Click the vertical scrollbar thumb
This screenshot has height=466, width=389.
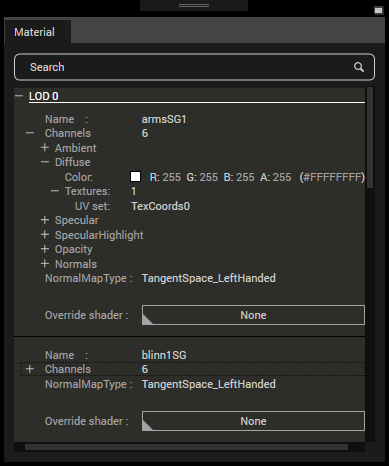pyautogui.click(x=370, y=137)
